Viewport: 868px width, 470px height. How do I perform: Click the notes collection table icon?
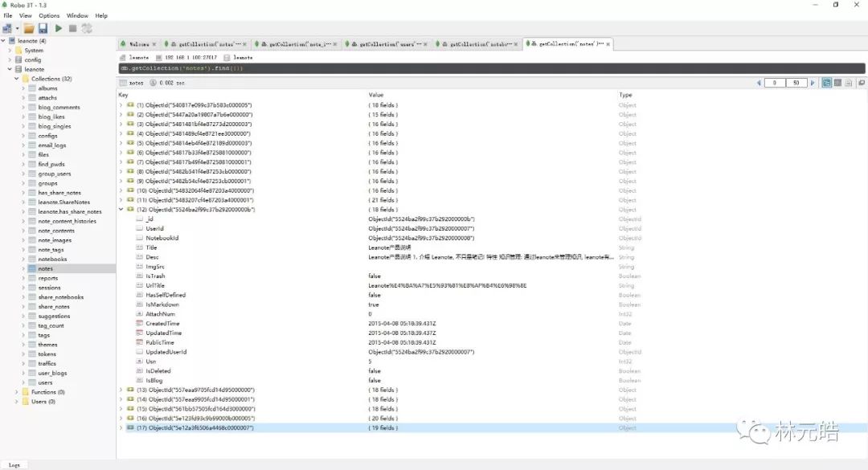coord(32,268)
